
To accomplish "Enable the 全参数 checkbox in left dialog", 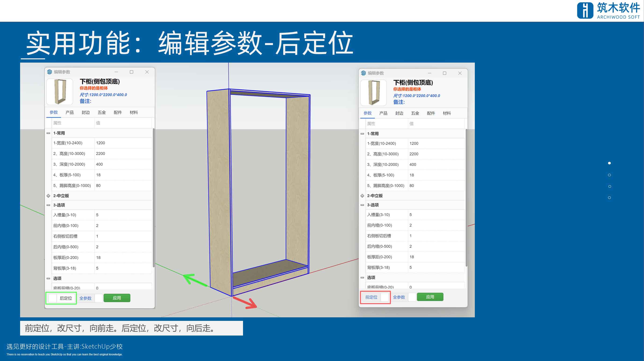I will coord(99,298).
